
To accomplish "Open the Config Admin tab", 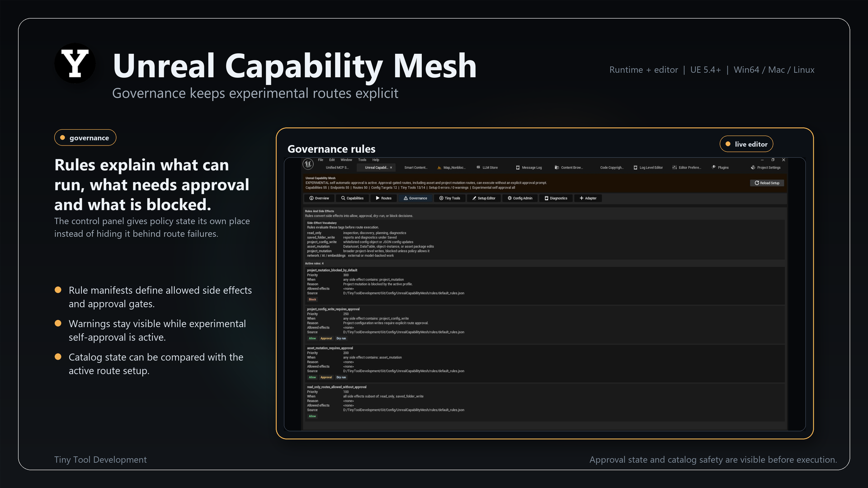I will point(520,198).
